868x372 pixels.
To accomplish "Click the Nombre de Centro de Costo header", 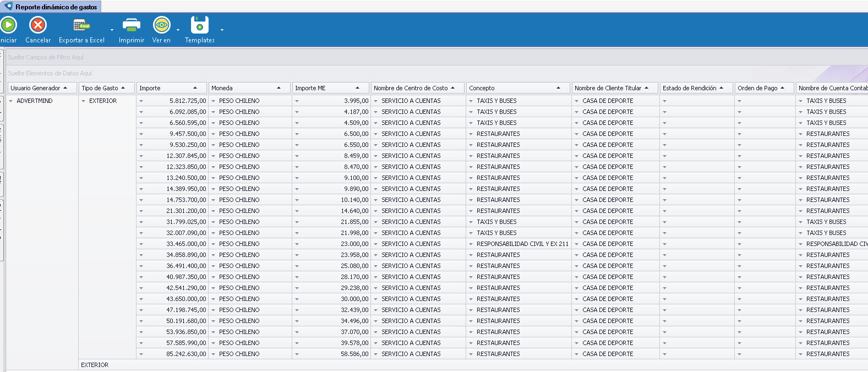I will click(x=411, y=88).
